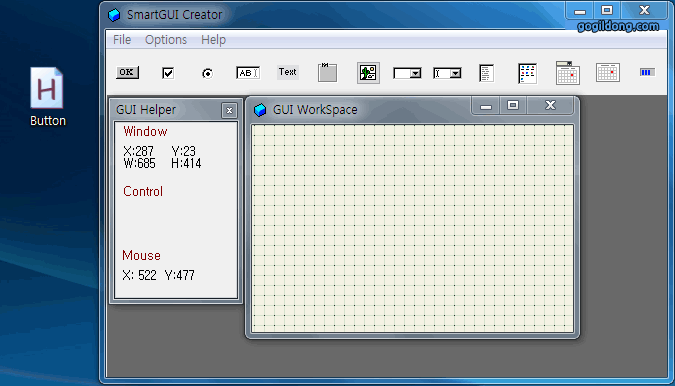This screenshot has width=675, height=386.
Task: Click the Mouse heading in GUI Helper
Action: coord(141,255)
